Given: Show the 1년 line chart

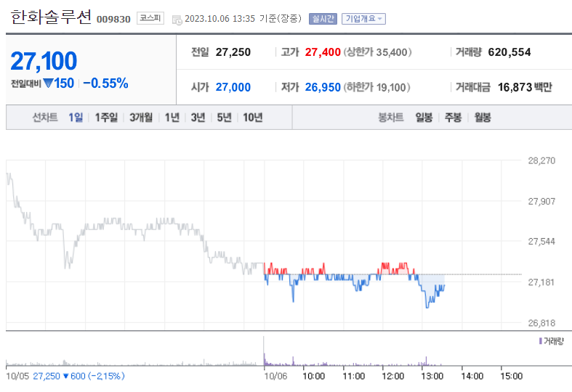Looking at the screenshot, I should [172, 118].
